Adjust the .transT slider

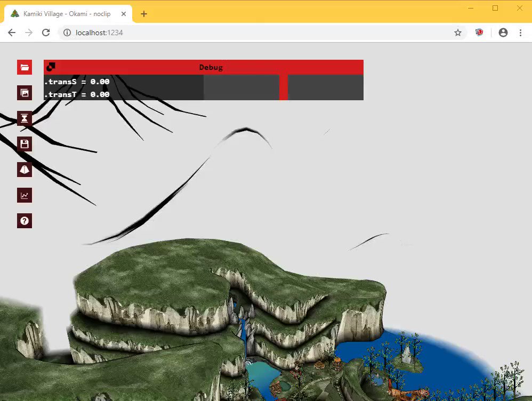[284, 94]
